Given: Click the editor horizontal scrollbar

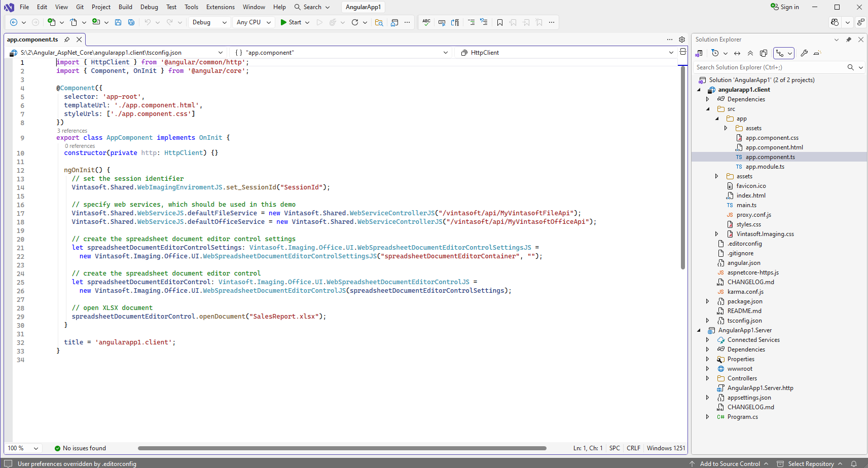Looking at the screenshot, I should coord(342,448).
